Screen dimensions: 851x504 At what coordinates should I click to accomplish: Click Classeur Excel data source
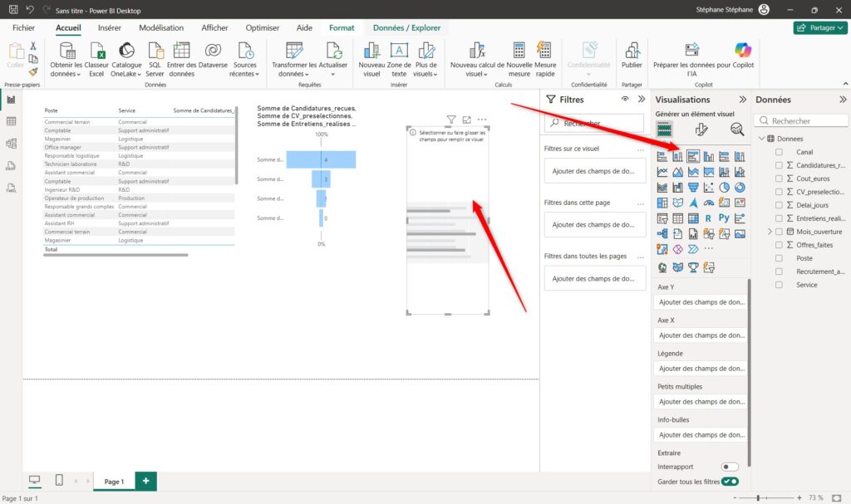point(96,60)
